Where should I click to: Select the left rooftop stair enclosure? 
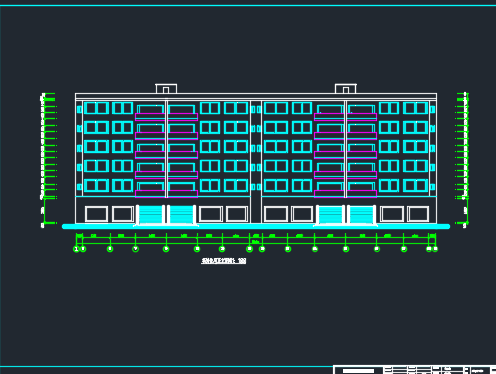click(166, 89)
